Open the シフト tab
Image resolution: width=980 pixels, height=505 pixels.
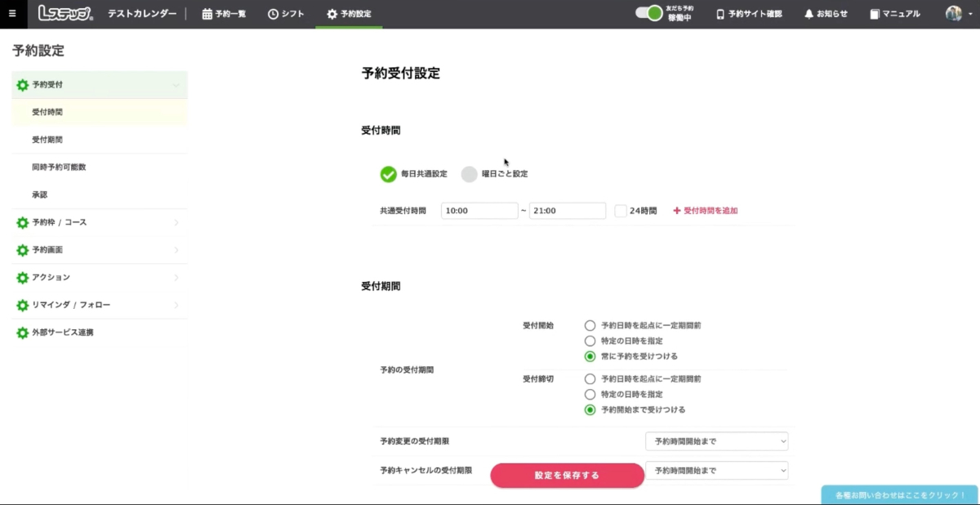click(286, 14)
